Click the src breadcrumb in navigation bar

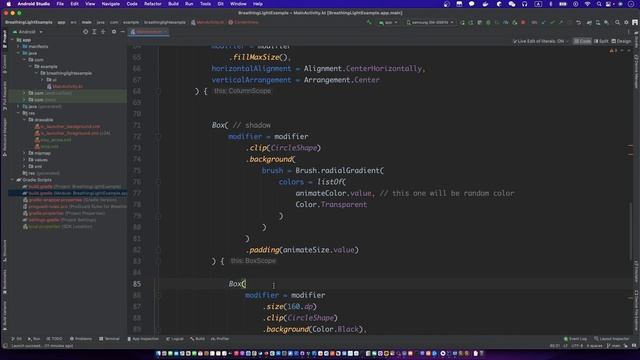[x=73, y=22]
